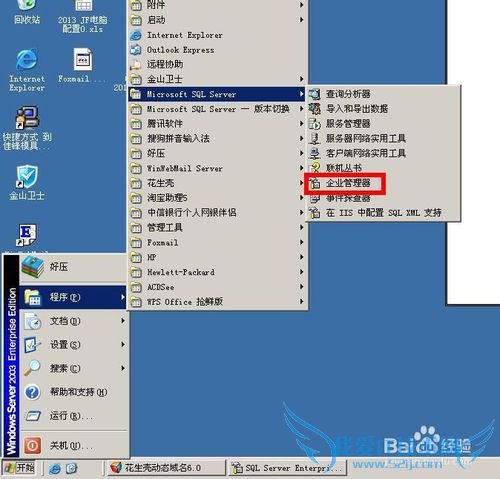Click the 导入和导出数据 icon
Viewport: 500px width, 479px height.
[x=314, y=109]
